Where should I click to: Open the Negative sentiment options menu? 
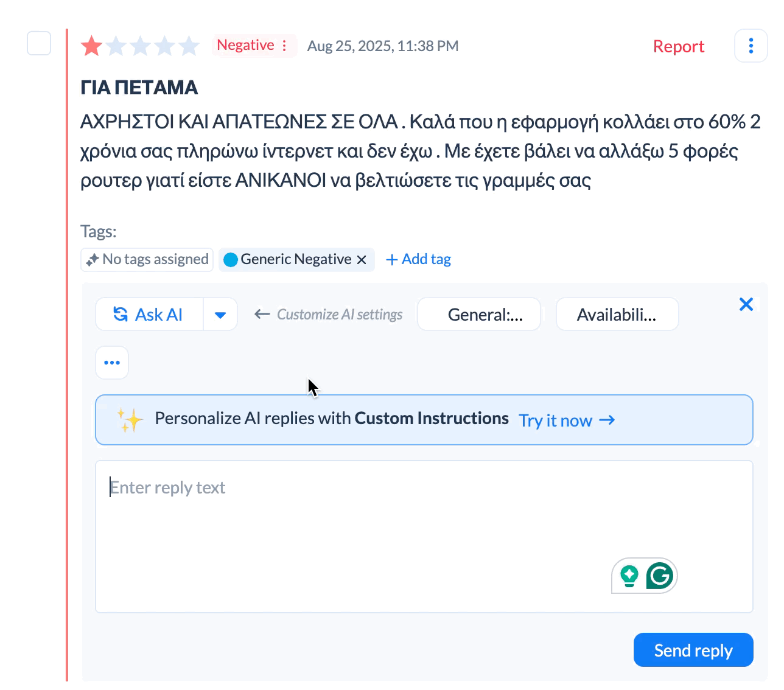284,46
